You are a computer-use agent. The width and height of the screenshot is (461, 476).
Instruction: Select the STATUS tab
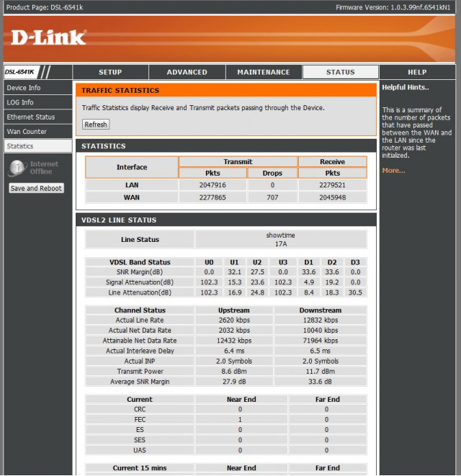[x=341, y=72]
